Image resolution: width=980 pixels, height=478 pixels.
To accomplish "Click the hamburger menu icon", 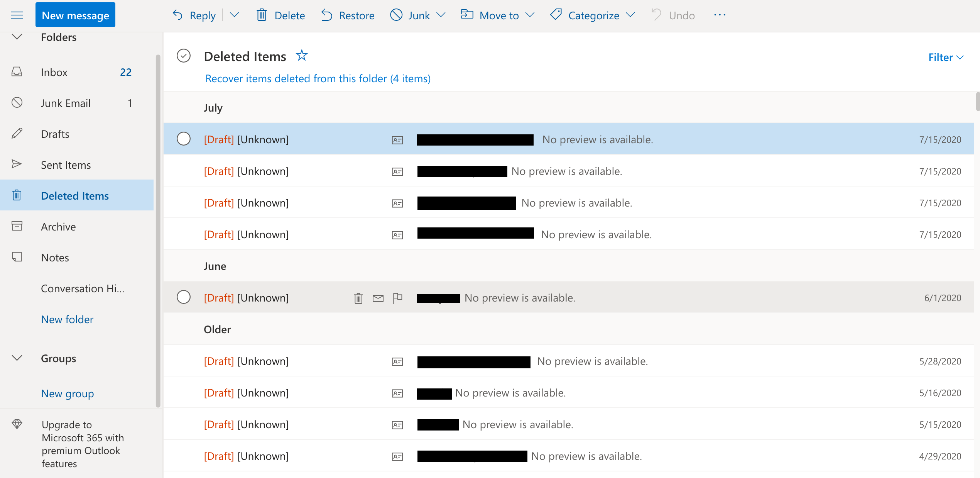I will coord(17,15).
